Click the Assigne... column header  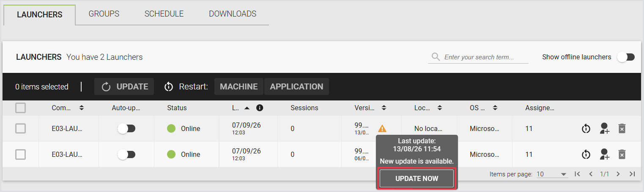540,108
